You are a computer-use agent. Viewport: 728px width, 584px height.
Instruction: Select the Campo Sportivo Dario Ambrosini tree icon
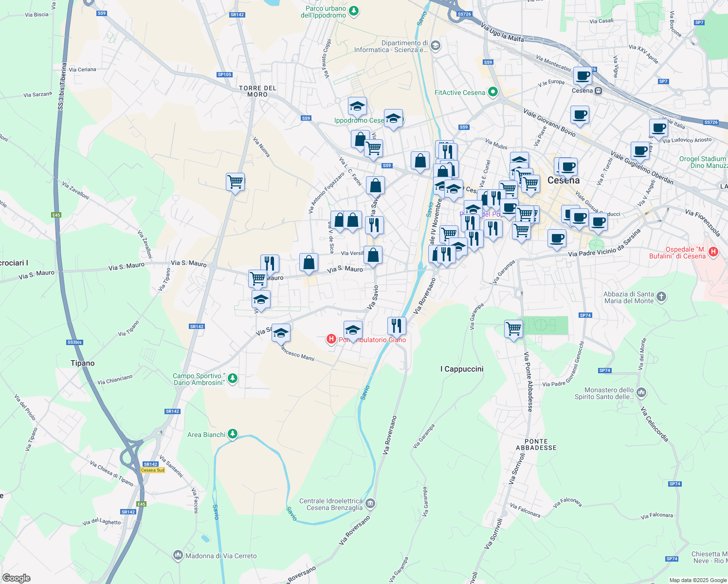coord(233,378)
